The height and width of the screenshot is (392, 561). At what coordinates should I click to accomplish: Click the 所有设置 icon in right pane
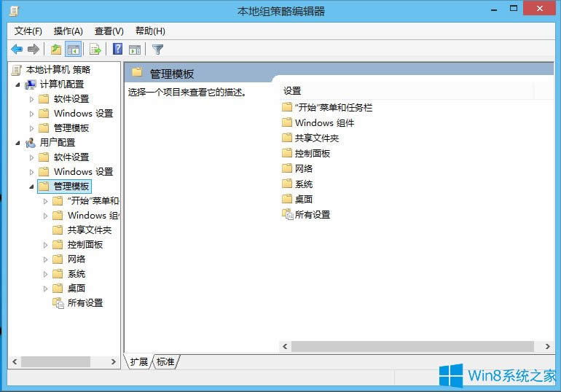coord(287,214)
